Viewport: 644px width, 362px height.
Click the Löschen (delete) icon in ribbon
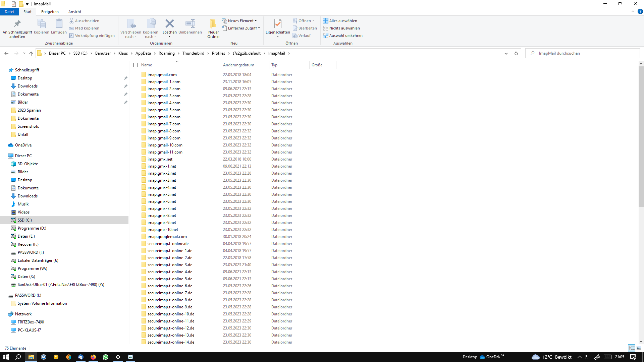pyautogui.click(x=170, y=24)
